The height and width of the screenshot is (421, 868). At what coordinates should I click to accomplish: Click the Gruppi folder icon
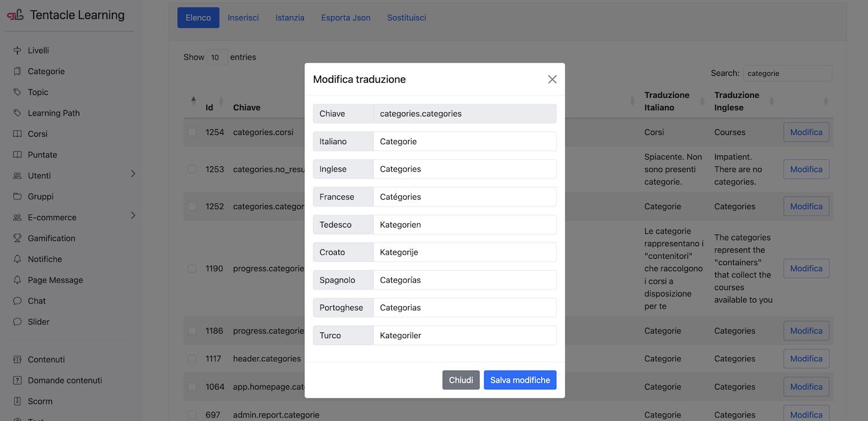tap(17, 196)
